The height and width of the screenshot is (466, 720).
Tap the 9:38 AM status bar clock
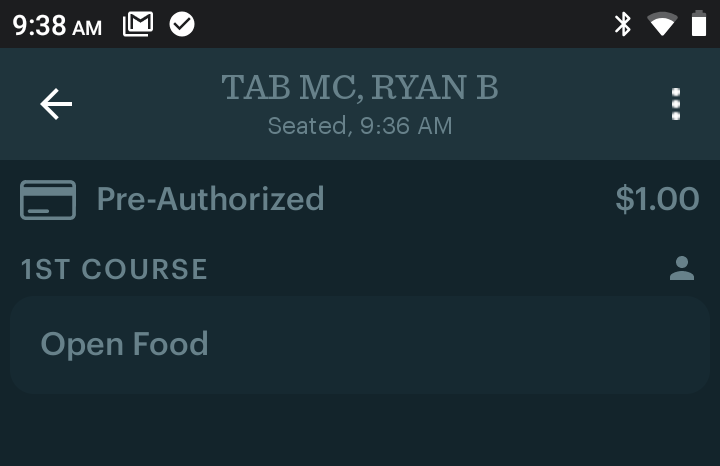click(x=57, y=25)
